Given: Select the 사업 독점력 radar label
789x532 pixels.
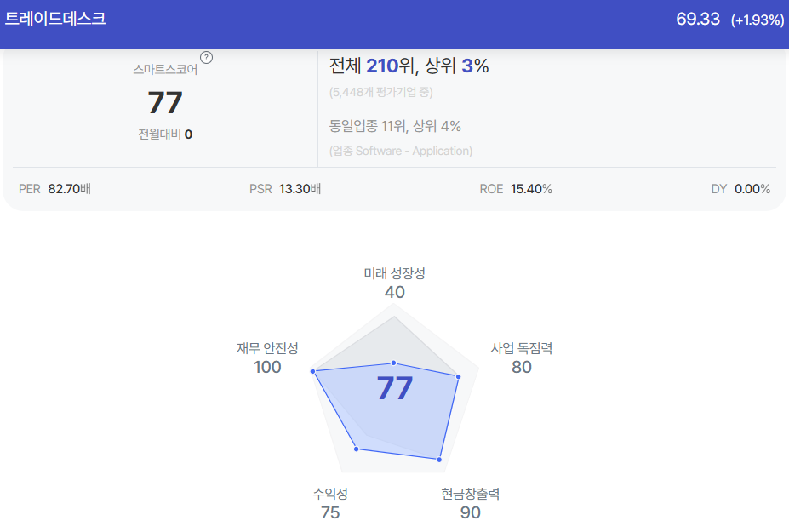Looking at the screenshot, I should tap(521, 348).
